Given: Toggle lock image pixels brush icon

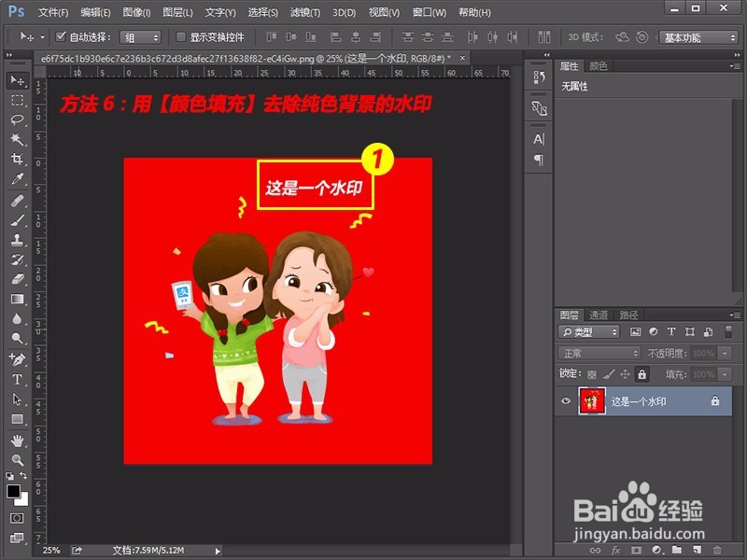Looking at the screenshot, I should [609, 375].
